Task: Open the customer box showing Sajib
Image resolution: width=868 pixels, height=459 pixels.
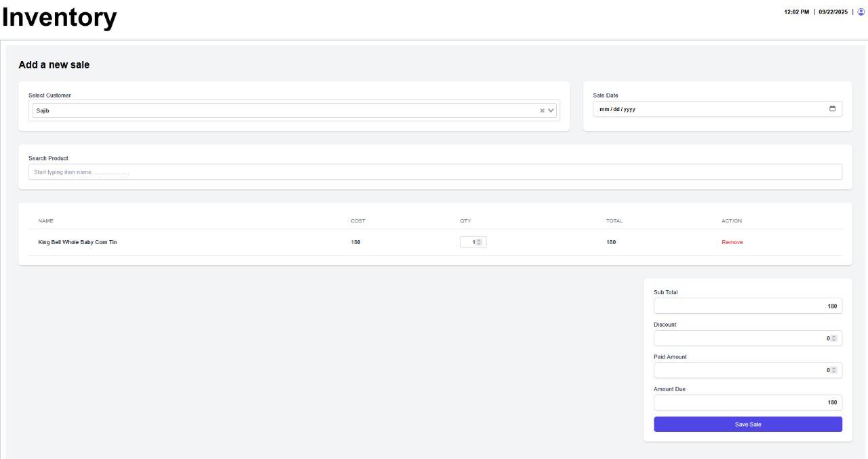Action: (x=285, y=111)
